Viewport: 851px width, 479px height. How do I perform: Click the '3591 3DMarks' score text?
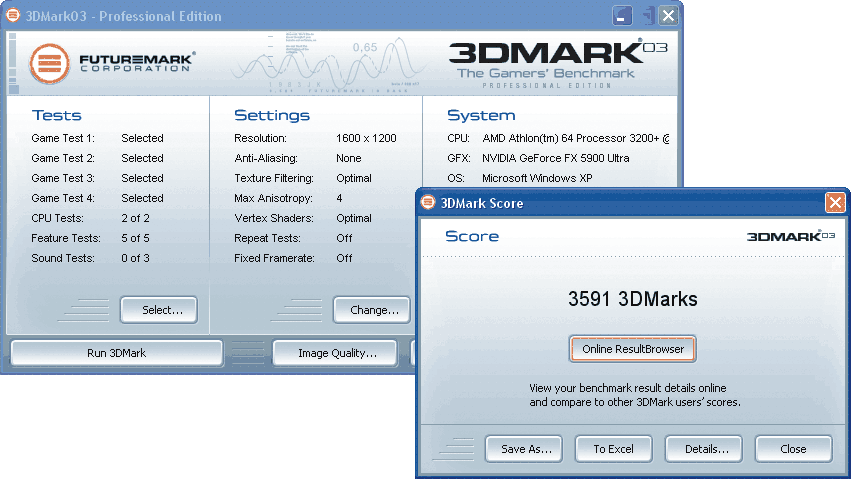tap(633, 299)
